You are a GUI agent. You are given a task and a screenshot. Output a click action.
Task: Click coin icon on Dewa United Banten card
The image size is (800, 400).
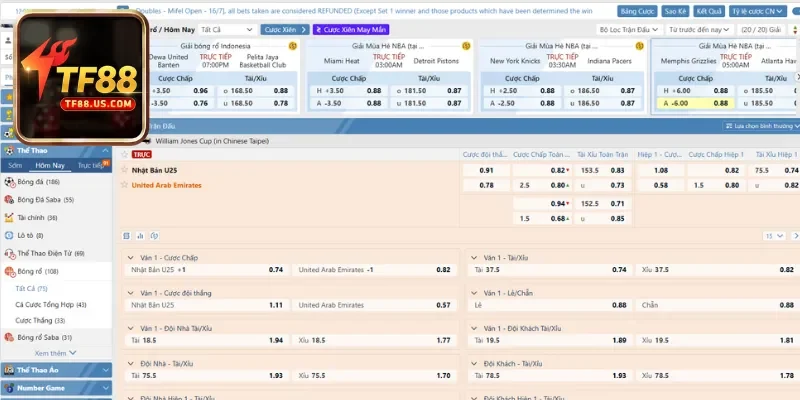click(292, 46)
